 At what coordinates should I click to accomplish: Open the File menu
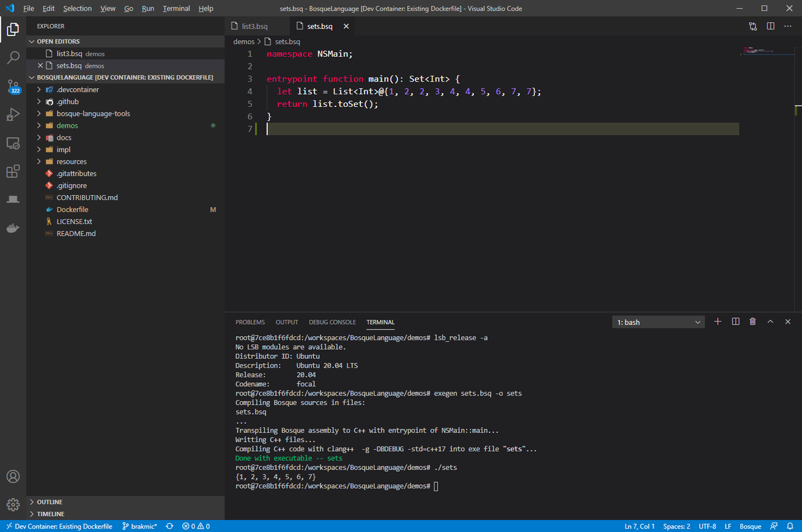[x=29, y=9]
